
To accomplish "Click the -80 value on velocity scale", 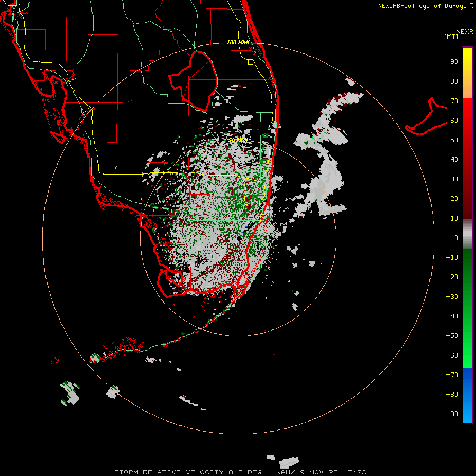I will click(x=452, y=395).
